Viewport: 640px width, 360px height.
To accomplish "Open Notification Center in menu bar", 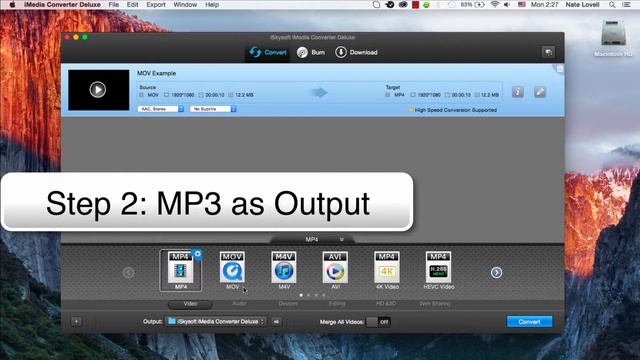I will (x=627, y=4).
